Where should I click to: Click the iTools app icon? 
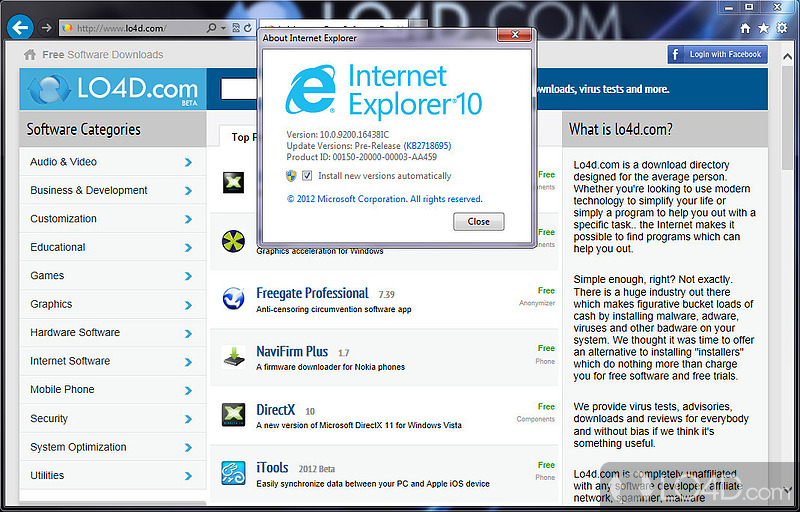(233, 473)
